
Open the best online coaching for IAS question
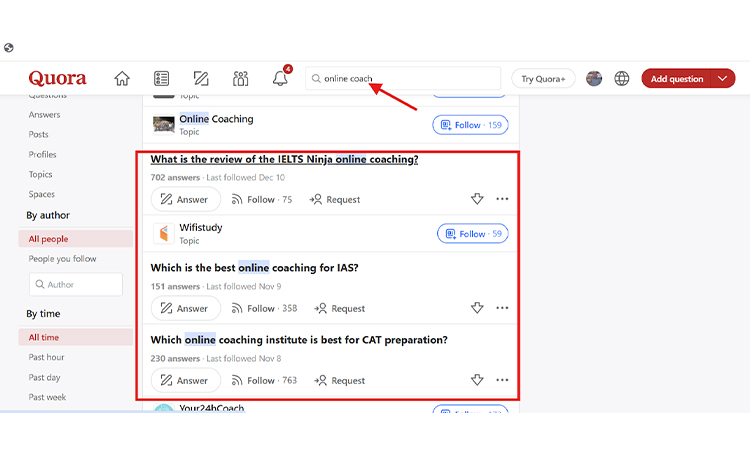(x=254, y=268)
